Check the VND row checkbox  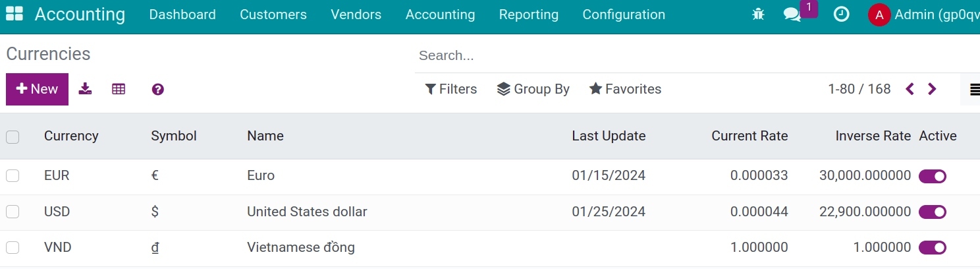click(13, 248)
